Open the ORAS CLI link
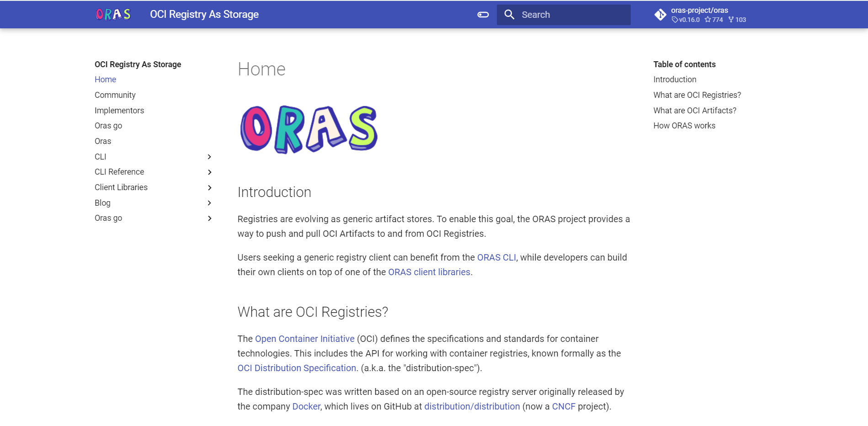 (495, 257)
